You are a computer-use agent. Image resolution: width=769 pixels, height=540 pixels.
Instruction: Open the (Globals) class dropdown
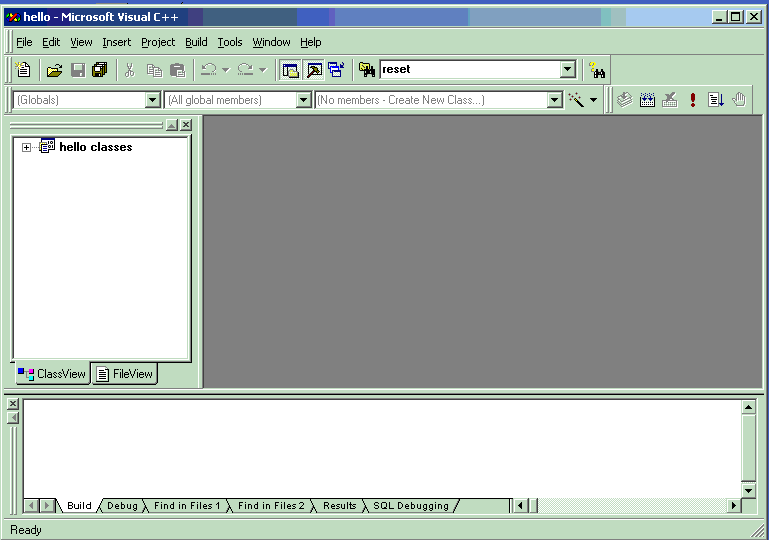(153, 100)
